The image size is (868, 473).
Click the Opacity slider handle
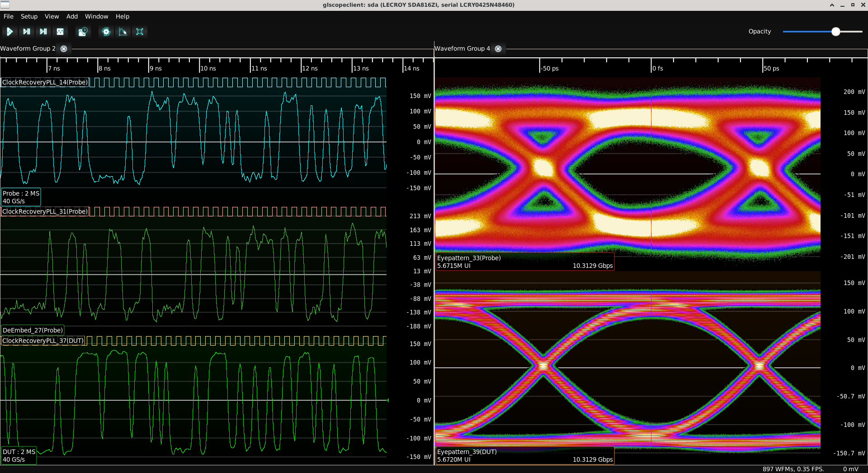(x=835, y=32)
